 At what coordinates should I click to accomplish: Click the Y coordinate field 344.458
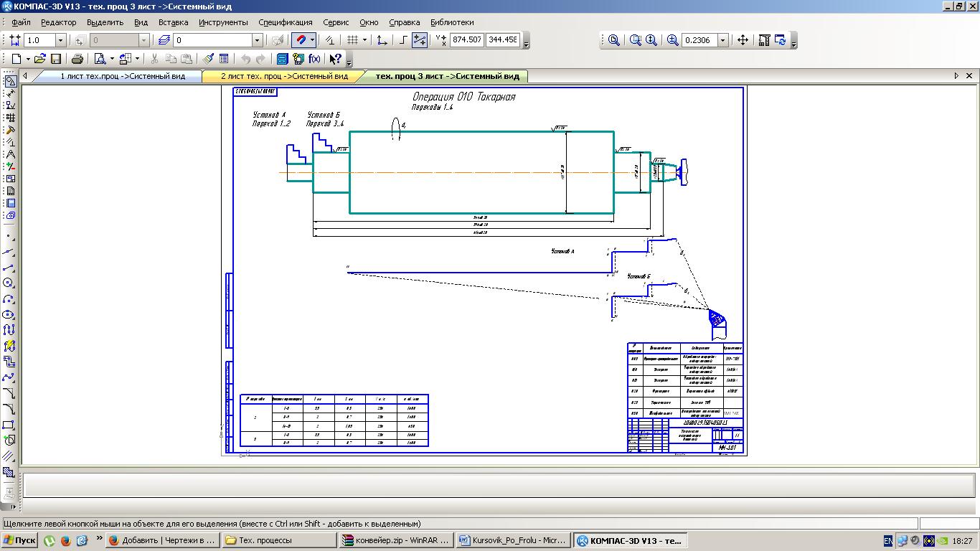point(502,40)
